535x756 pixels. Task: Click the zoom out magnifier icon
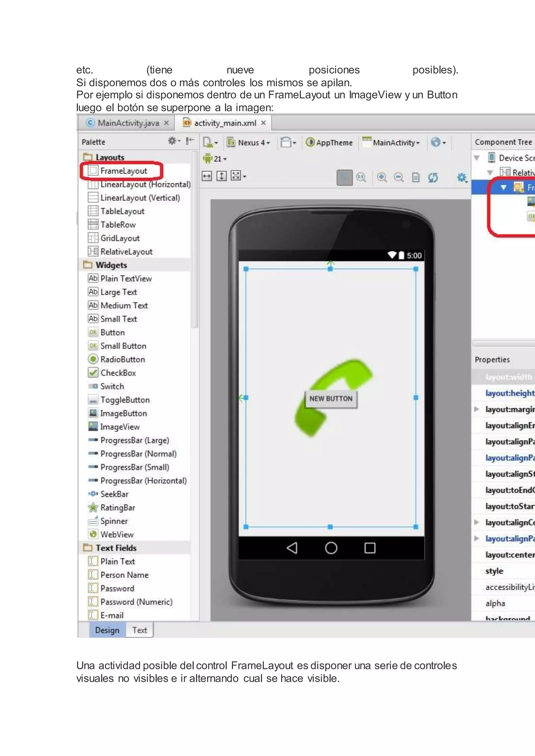399,178
